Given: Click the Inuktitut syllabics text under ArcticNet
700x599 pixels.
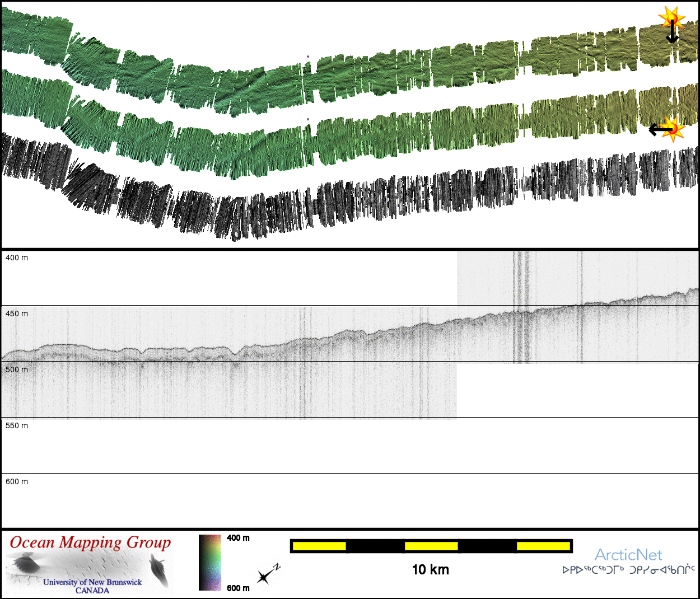Looking at the screenshot, I should pos(628,570).
